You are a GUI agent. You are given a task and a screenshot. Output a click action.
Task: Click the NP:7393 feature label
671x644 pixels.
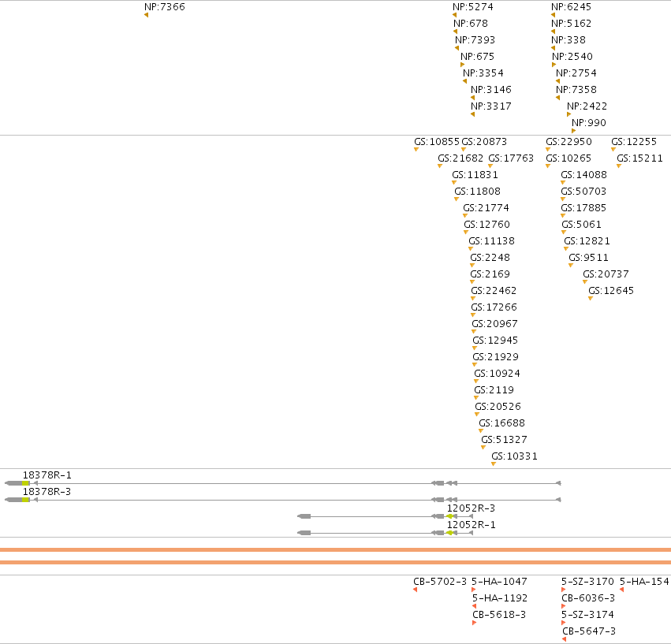coord(475,40)
